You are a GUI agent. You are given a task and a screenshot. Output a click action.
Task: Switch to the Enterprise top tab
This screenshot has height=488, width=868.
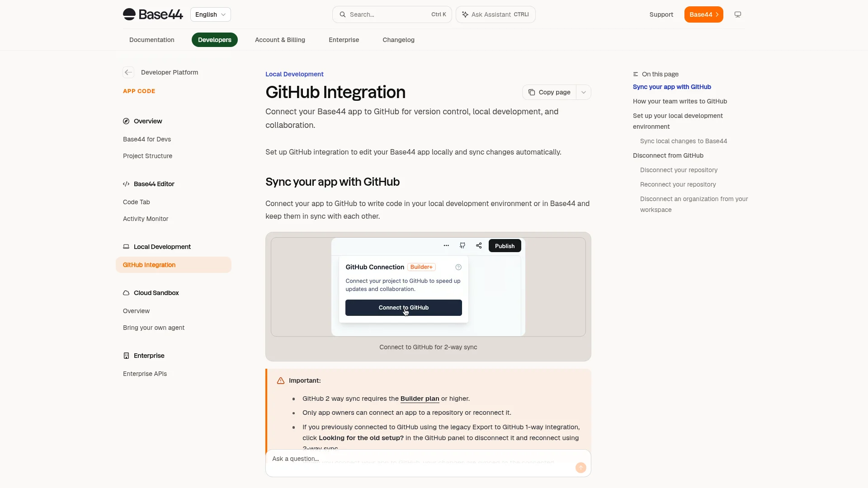tap(344, 40)
